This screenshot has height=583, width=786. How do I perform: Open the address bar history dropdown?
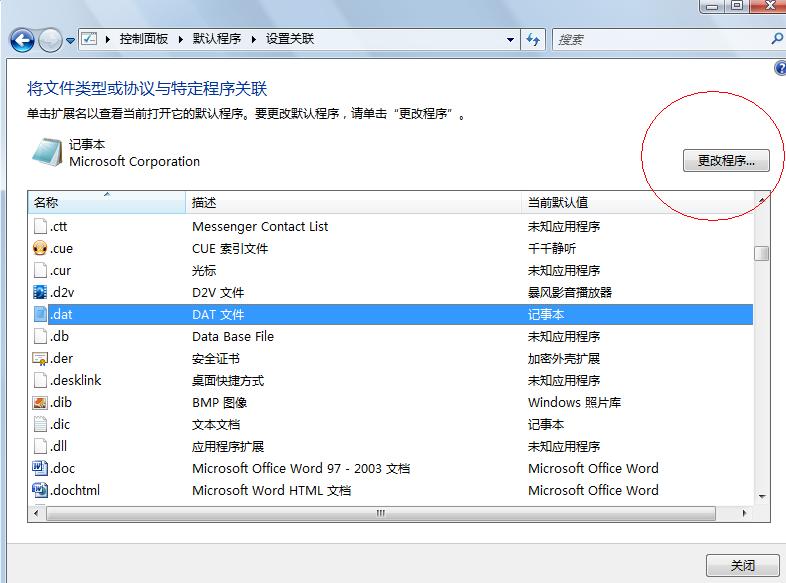pos(510,40)
